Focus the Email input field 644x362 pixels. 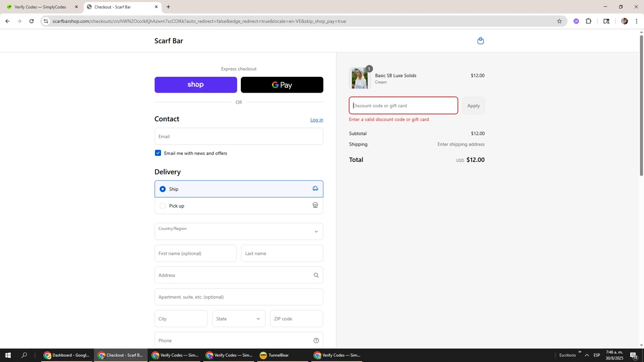point(239,136)
